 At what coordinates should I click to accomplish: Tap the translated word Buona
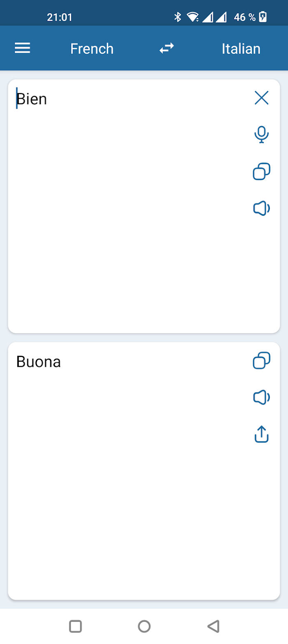[x=38, y=362]
